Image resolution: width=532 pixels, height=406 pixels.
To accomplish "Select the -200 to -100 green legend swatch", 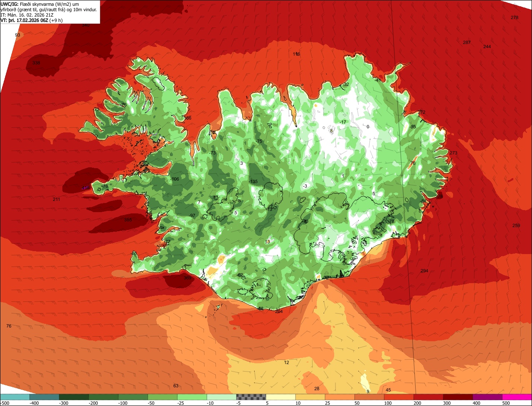I will [x=103, y=397].
